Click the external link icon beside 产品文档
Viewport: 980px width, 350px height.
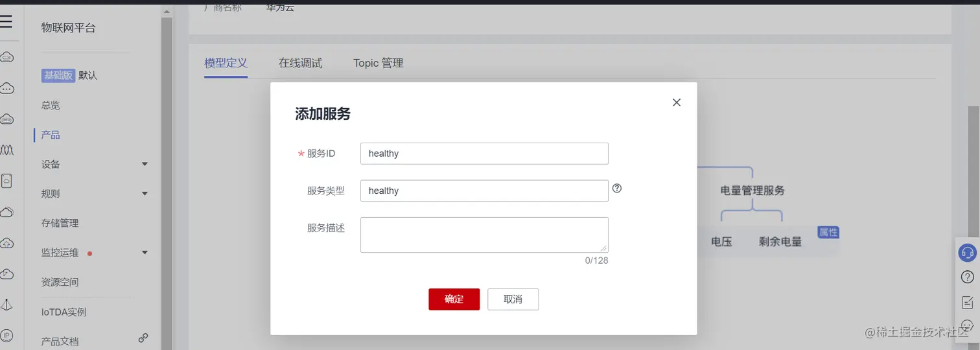pyautogui.click(x=143, y=338)
